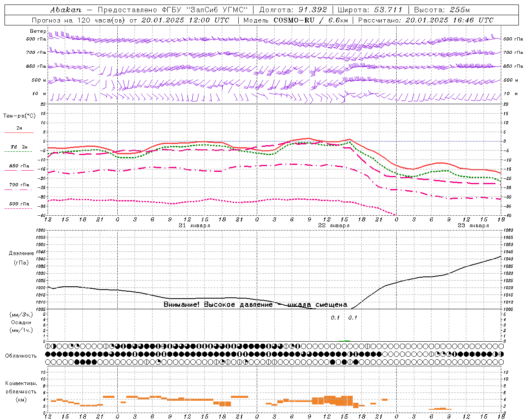This screenshot has width=525, height=420.
Task: Select the '2м' temperature legend entry
Action: (19, 128)
